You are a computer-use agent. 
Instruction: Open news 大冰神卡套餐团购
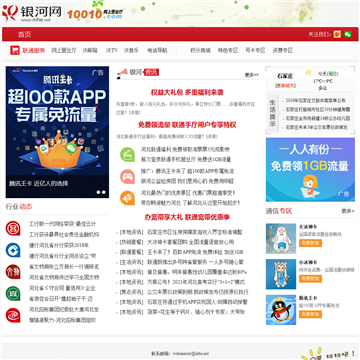click(190, 242)
